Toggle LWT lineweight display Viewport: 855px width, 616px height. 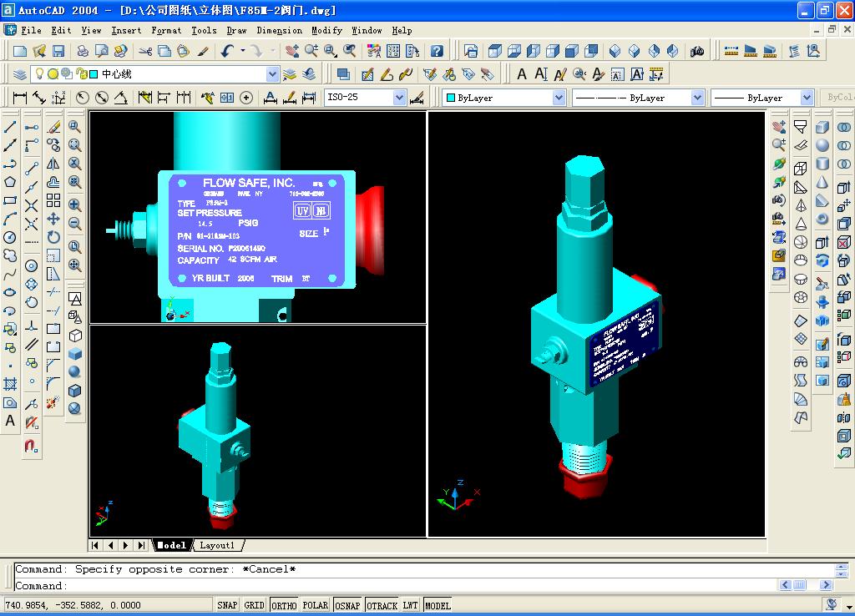(x=410, y=606)
